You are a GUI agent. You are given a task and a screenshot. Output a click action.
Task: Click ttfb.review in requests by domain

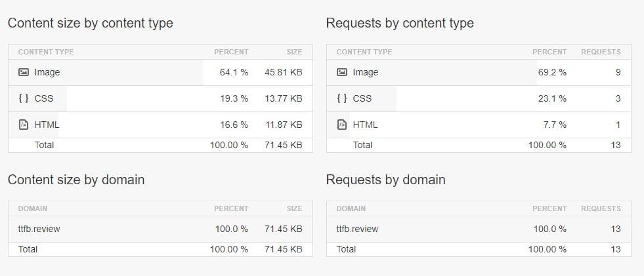coord(357,229)
